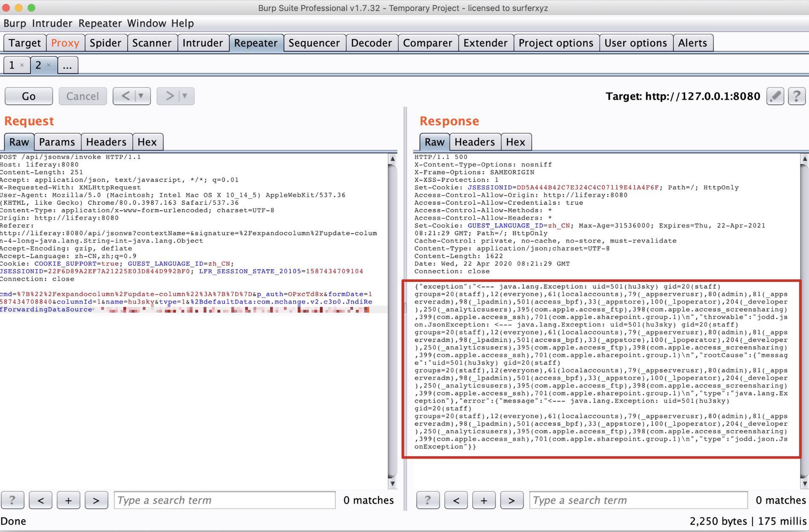
Task: Open new Repeater tab via ellipsis tab
Action: [x=67, y=65]
